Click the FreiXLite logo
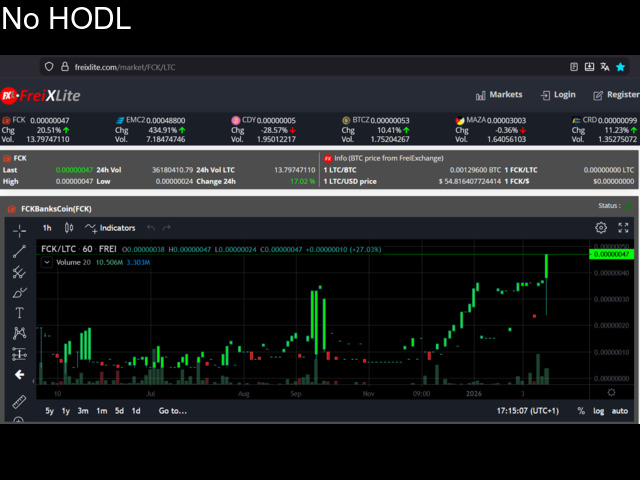The width and height of the screenshot is (640, 480). coord(40,96)
